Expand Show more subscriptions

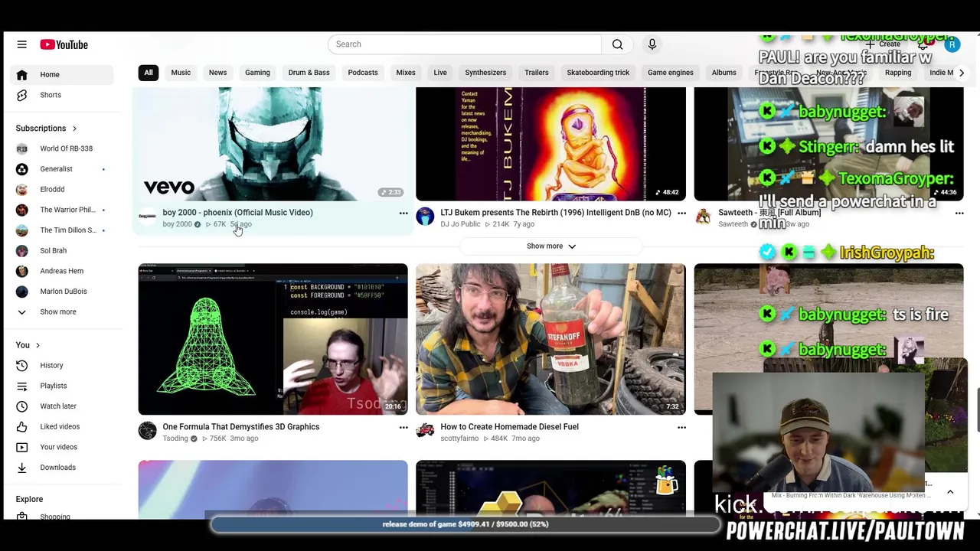61,311
